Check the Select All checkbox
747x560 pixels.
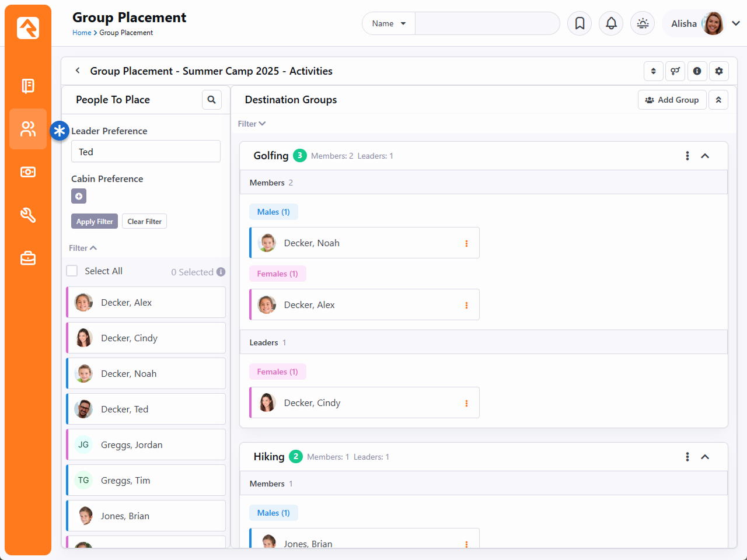point(72,271)
